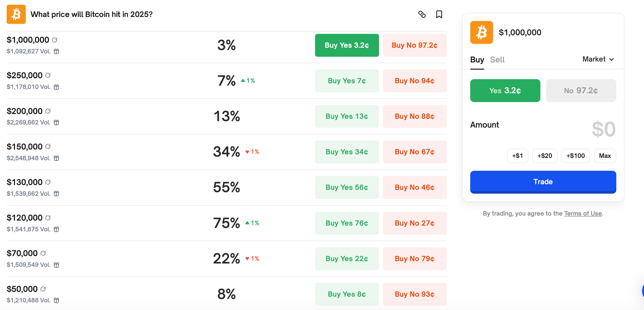Switch to the Buy tab
Screen dimensions: 644x310
[x=477, y=60]
